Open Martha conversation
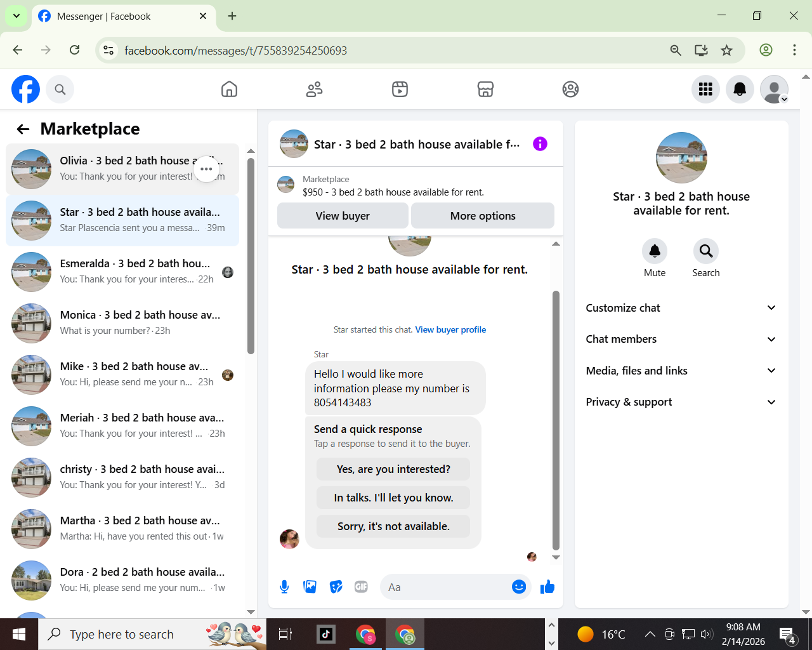The width and height of the screenshot is (812, 650). point(122,529)
